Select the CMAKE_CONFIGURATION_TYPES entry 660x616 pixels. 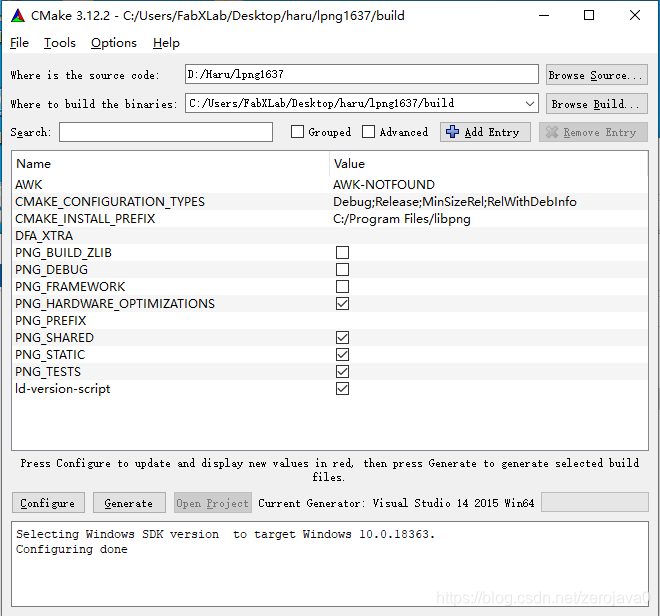coord(110,202)
